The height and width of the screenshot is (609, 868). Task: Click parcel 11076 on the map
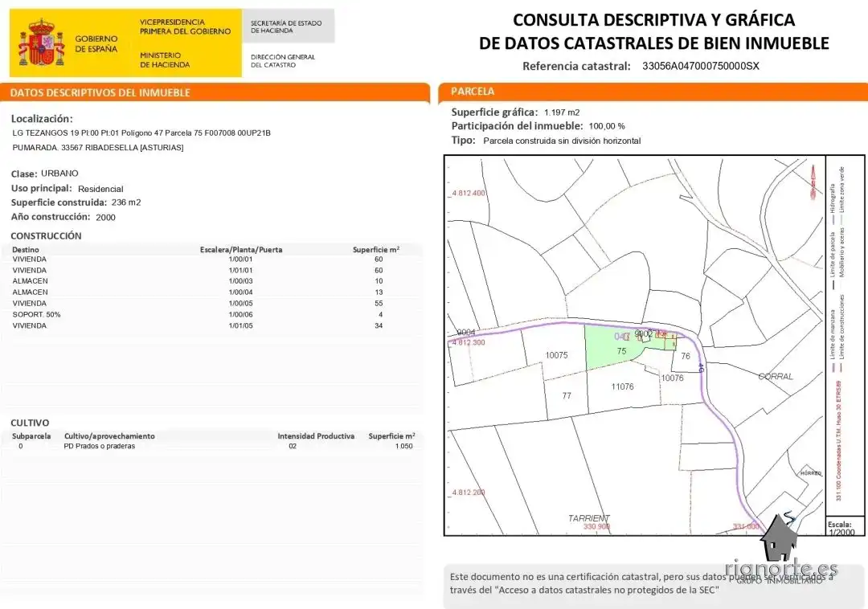pyautogui.click(x=622, y=386)
